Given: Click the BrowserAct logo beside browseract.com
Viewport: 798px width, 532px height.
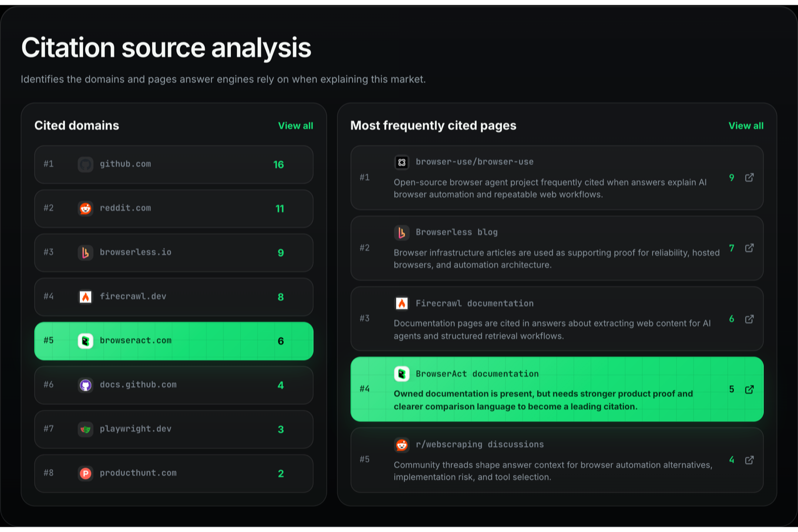Looking at the screenshot, I should click(x=85, y=341).
